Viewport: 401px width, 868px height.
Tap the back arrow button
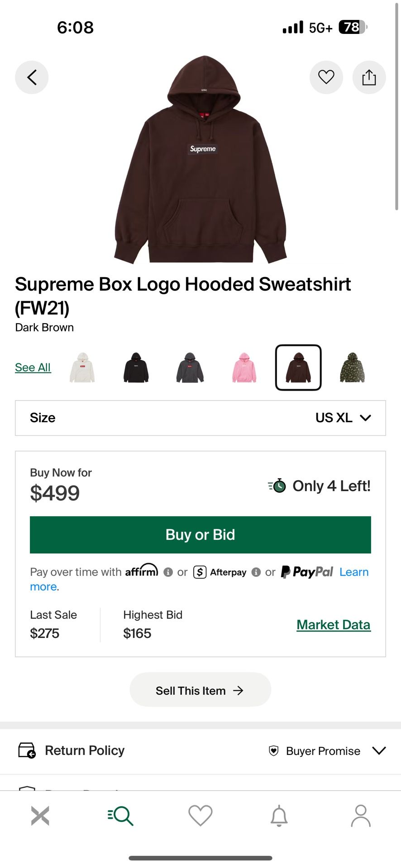(x=32, y=77)
